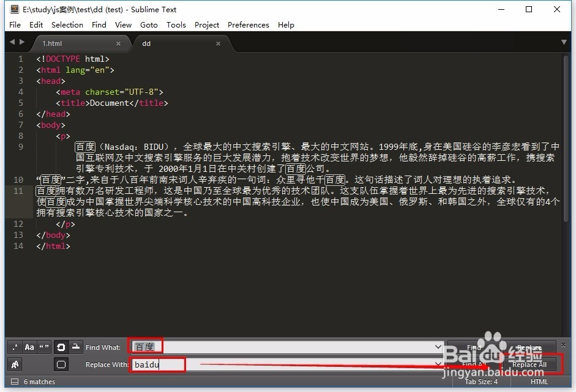
Task: Click the DOCTYPE keyword on line 1
Action: 63,59
